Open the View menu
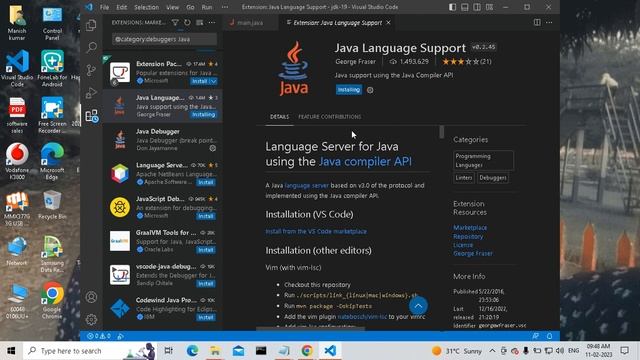Image resolution: width=640 pixels, height=360 pixels. click(172, 7)
